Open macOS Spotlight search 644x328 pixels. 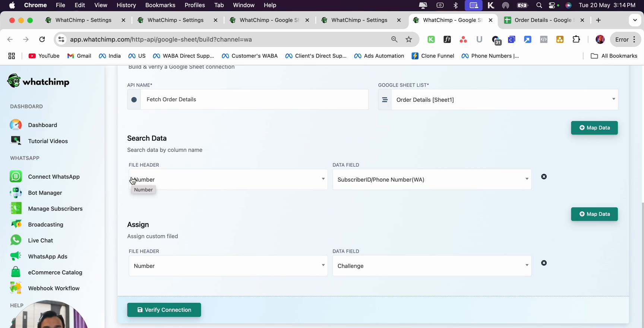[539, 5]
